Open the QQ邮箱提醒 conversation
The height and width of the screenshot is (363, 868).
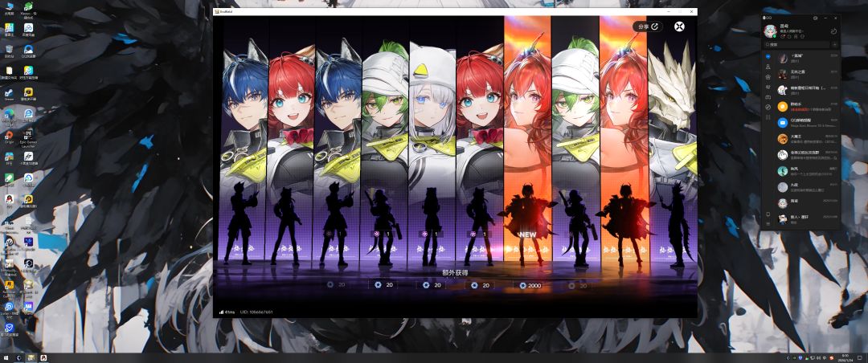pyautogui.click(x=807, y=122)
